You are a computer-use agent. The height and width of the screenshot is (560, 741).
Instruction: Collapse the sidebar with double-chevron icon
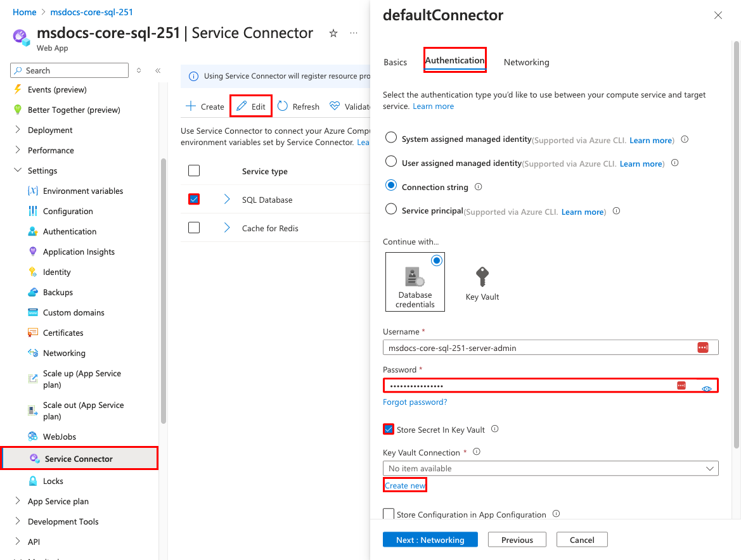point(158,71)
